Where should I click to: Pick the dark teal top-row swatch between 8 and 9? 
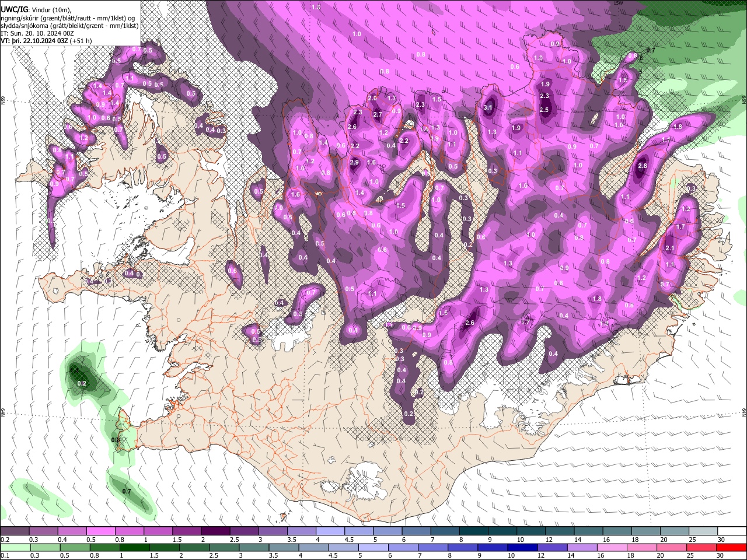coord(473,531)
